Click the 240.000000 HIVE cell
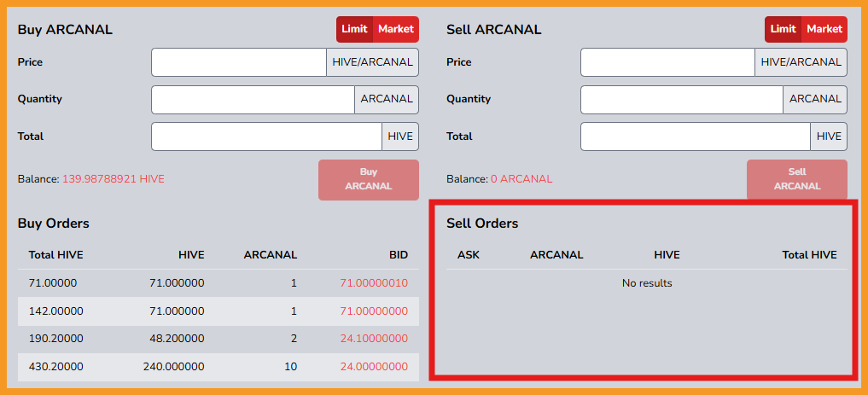Image resolution: width=868 pixels, height=395 pixels. point(173,367)
